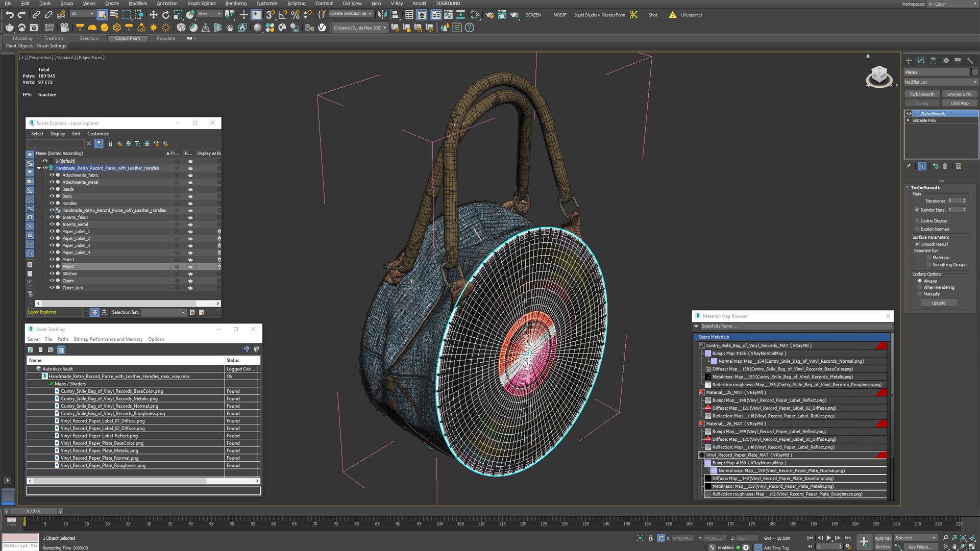
Task: Switch to the Freeform ribbon tab
Action: click(x=54, y=38)
